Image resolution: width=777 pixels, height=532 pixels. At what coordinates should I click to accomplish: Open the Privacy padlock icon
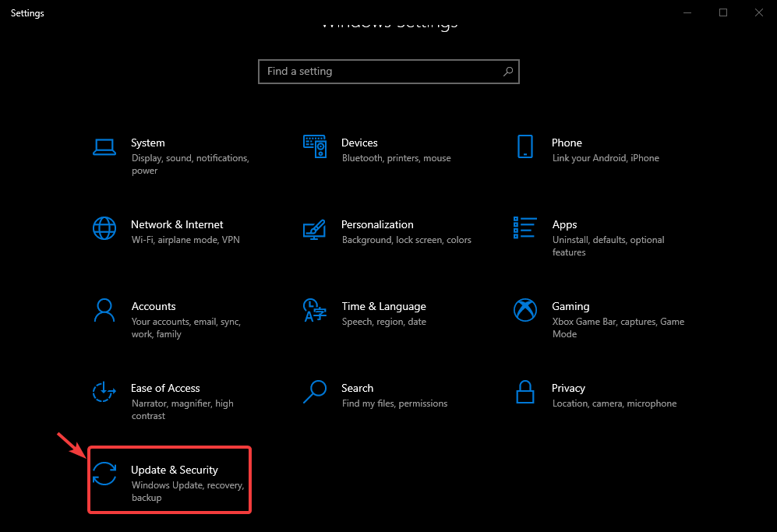tap(525, 392)
